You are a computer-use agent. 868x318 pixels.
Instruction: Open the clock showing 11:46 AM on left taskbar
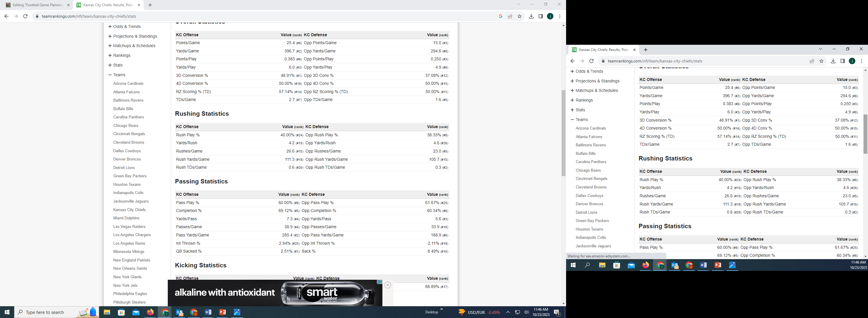[541, 312]
